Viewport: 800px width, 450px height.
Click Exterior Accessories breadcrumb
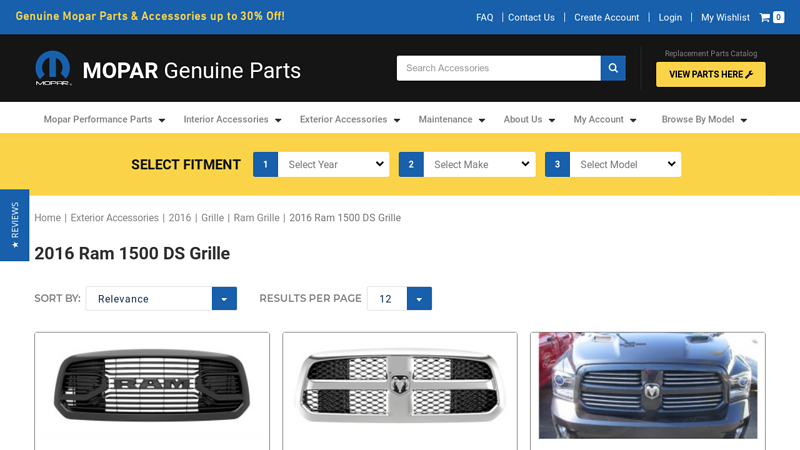click(x=114, y=218)
